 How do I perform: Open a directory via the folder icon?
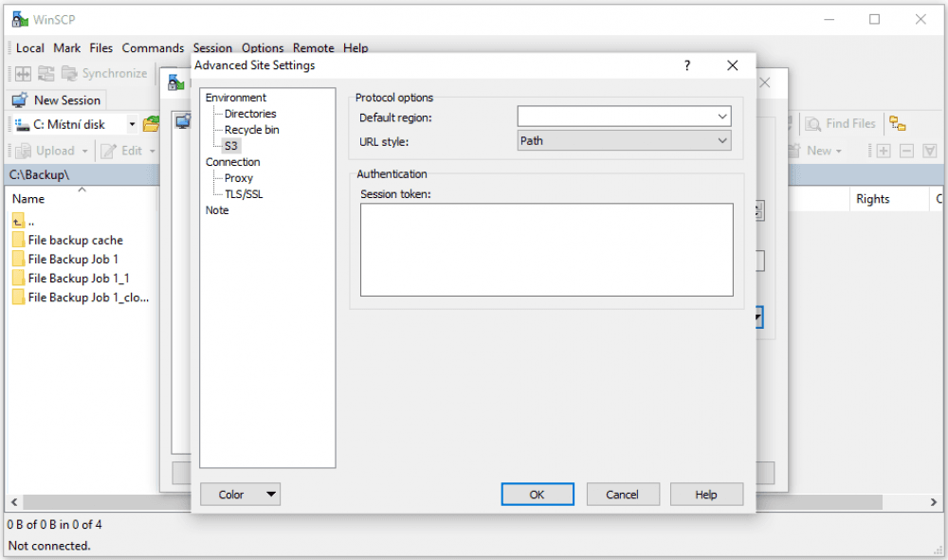(150, 123)
